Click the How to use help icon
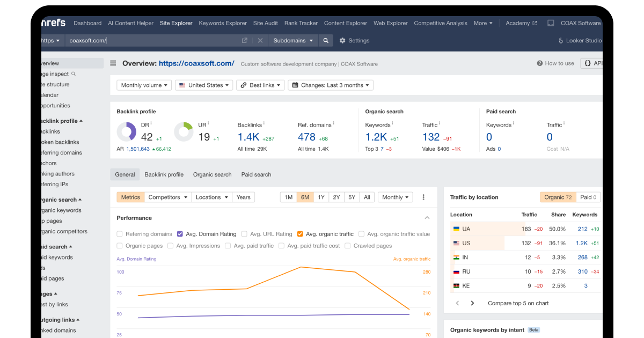Image resolution: width=644 pixels, height=338 pixels. [x=540, y=63]
